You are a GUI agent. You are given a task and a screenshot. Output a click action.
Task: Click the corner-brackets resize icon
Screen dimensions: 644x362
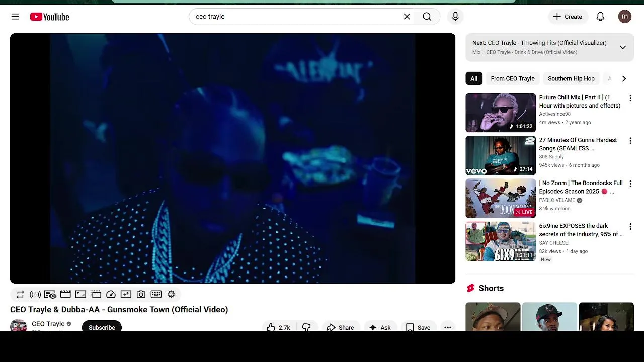click(x=80, y=295)
